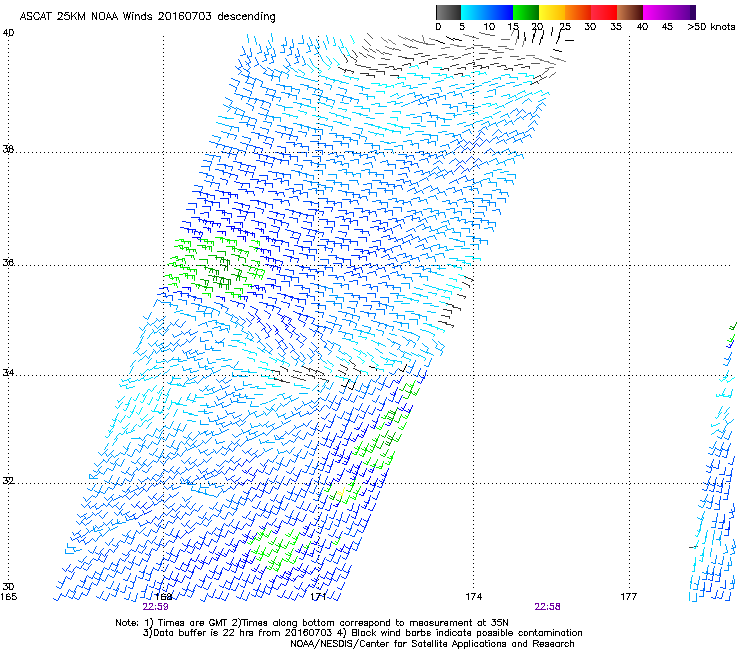This screenshot has height=650, width=740.
Task: Click the green 15-20 knots color segment
Action: pyautogui.click(x=526, y=12)
